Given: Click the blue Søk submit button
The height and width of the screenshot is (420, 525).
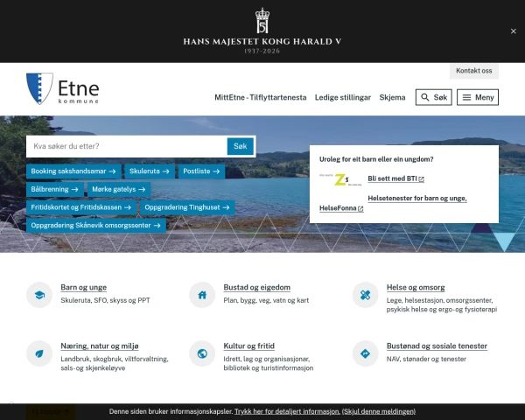Looking at the screenshot, I should tap(240, 146).
